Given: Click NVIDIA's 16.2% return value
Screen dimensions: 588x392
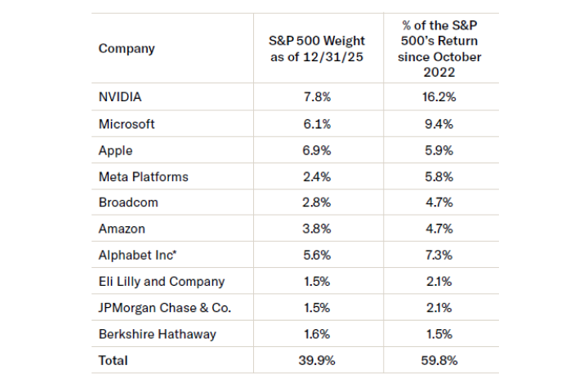Looking at the screenshot, I should coord(439,97).
